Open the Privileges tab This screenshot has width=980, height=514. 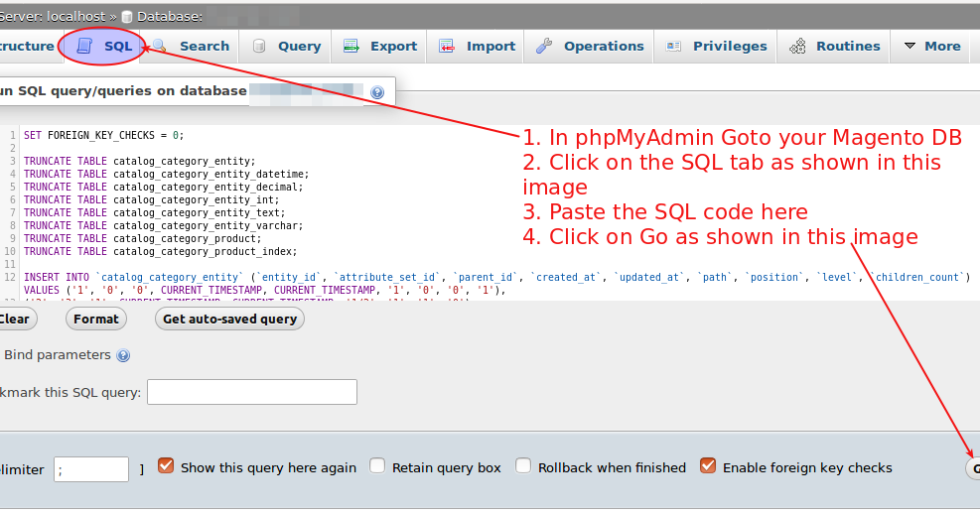[x=716, y=47]
